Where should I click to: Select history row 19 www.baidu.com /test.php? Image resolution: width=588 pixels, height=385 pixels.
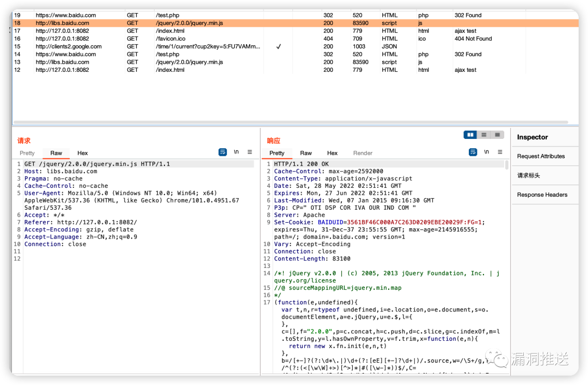tap(295, 15)
